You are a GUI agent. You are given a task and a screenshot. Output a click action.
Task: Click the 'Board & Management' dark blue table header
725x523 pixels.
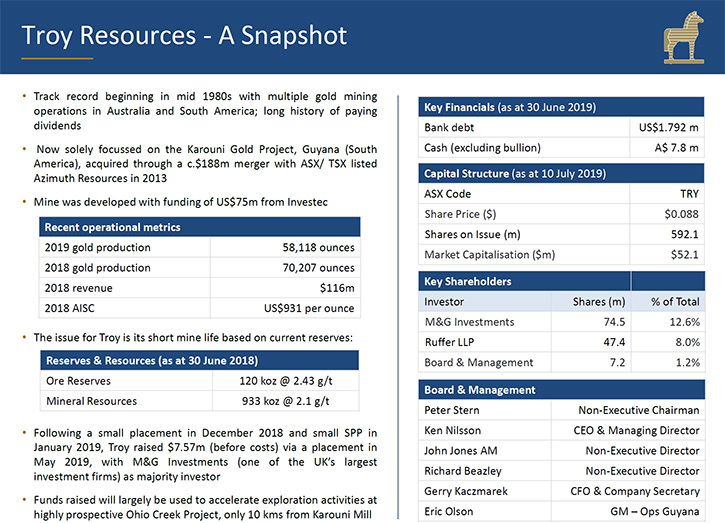point(561,390)
